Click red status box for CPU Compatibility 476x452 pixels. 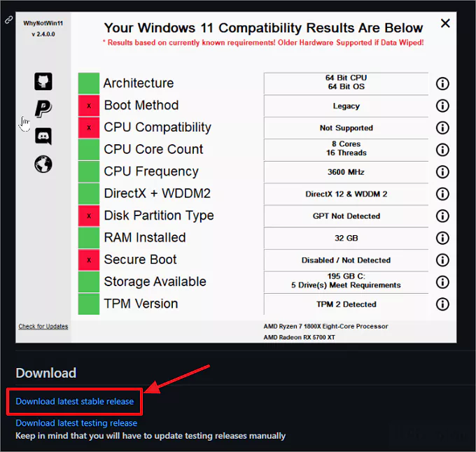coord(89,128)
